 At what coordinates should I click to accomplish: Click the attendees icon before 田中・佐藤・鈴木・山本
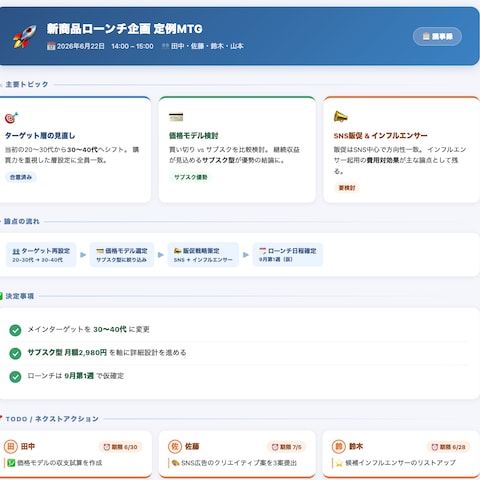165,46
